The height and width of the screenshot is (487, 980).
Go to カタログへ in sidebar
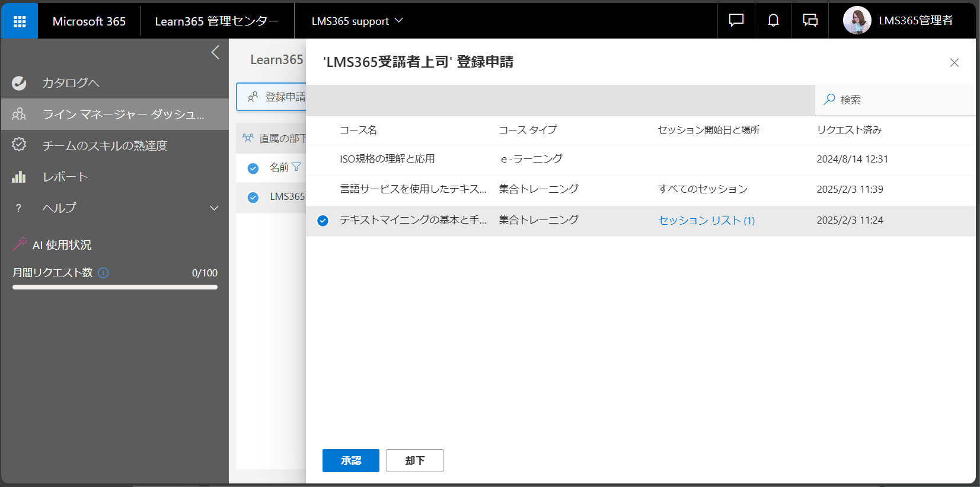(71, 83)
